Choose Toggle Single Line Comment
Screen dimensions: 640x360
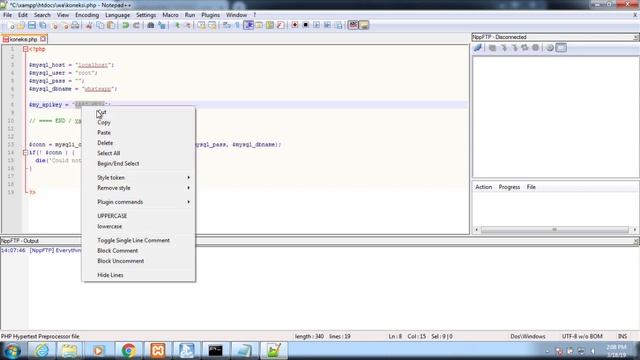point(138,240)
